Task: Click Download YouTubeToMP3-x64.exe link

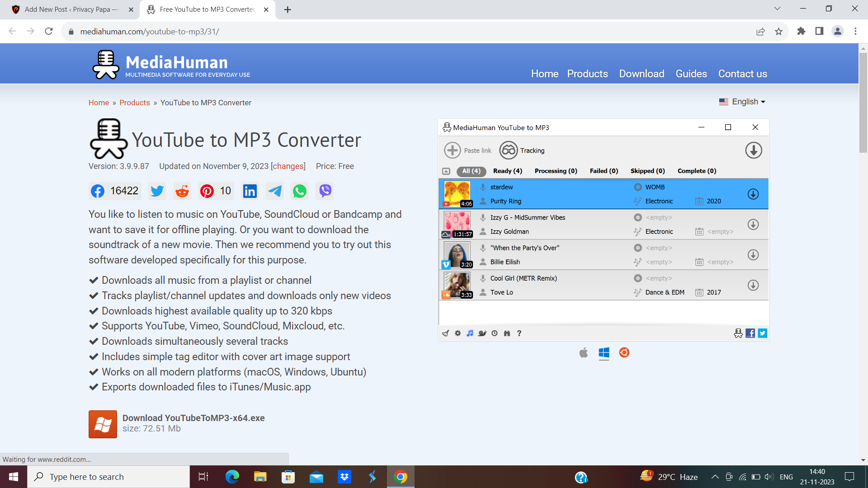Action: 193,418
